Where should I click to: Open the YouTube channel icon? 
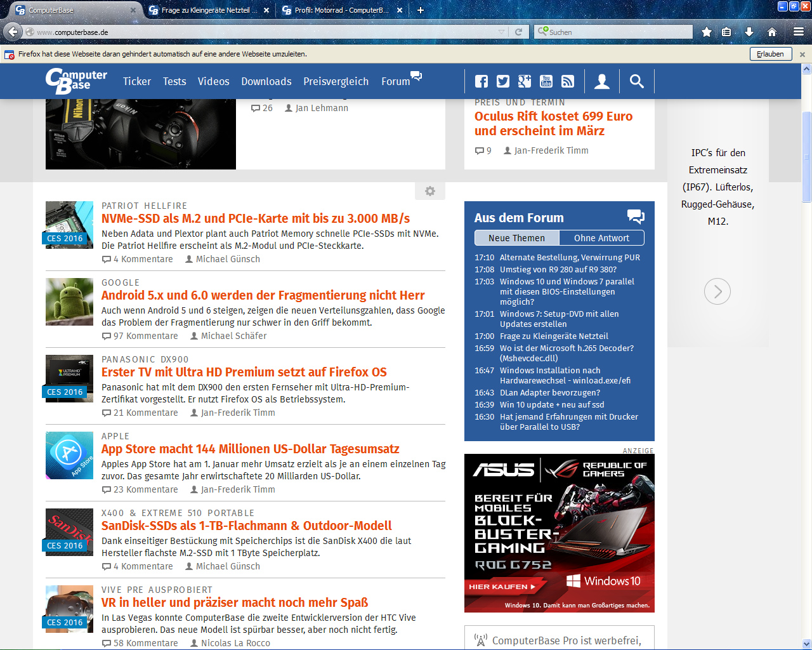coord(546,81)
